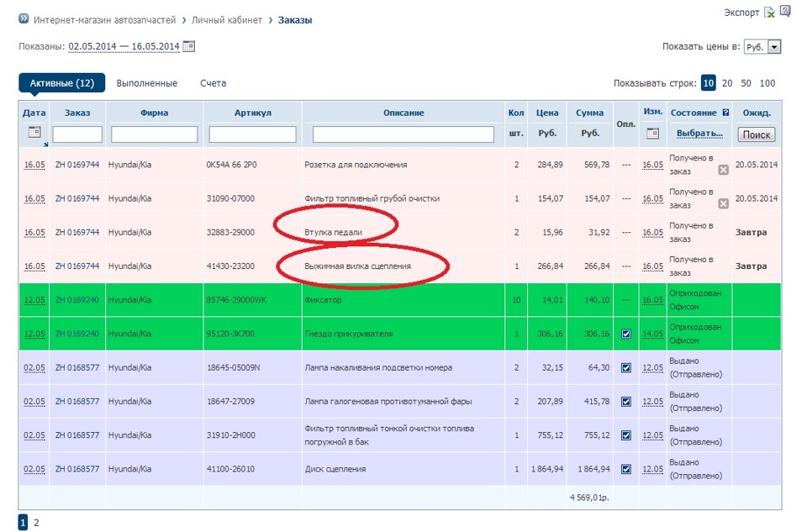Click calendar icon under Дата column header
807x532 pixels.
pyautogui.click(x=34, y=133)
